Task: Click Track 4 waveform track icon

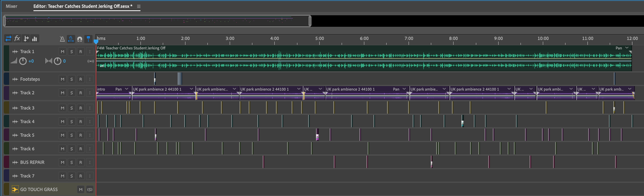Action: [14, 122]
